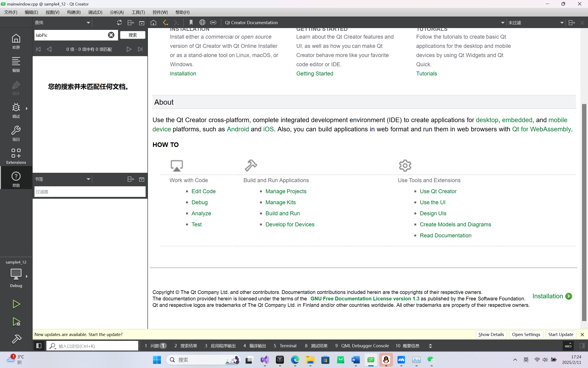Open the 文件(F) menu
The height and width of the screenshot is (368, 588).
(x=11, y=12)
